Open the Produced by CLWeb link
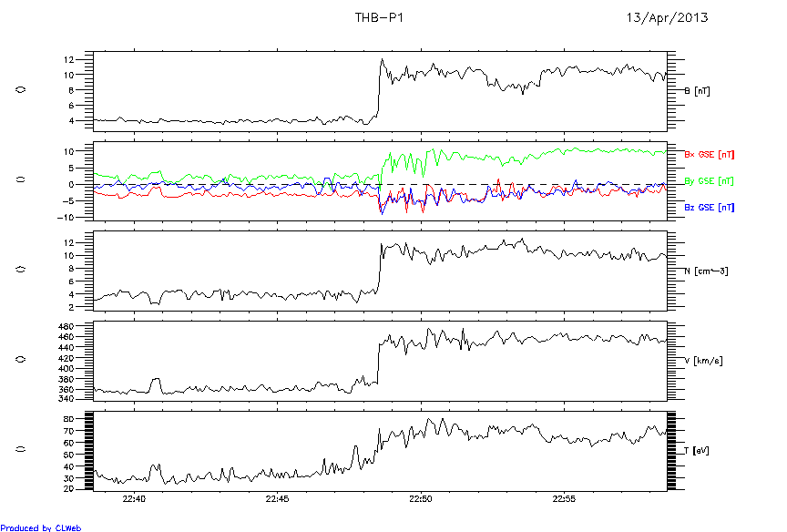Image resolution: width=787 pixels, height=532 pixels. [41, 527]
